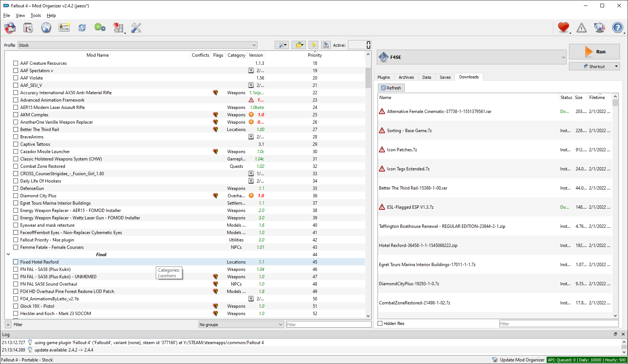
Task: Open the warning triangle Notifications icon
Action: [582, 28]
